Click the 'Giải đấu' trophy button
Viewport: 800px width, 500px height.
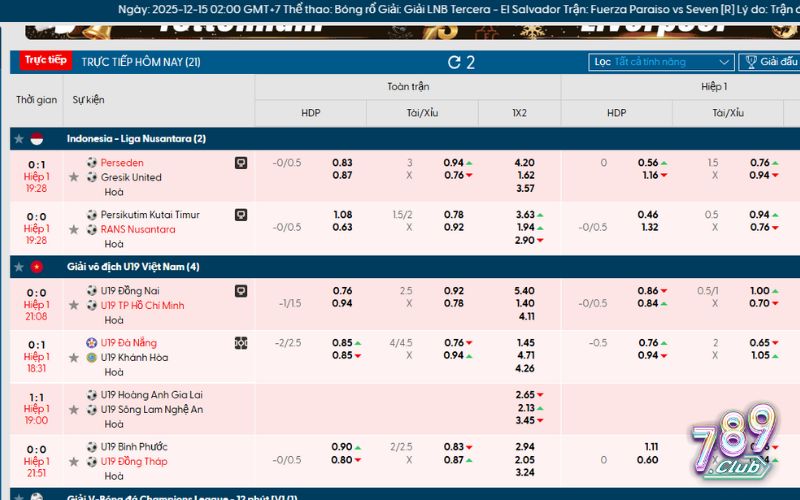pos(770,62)
